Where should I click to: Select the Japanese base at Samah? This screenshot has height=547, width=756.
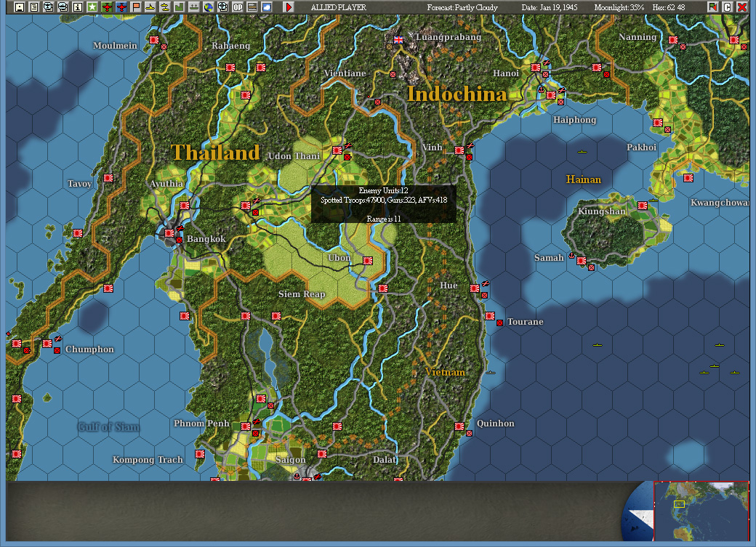[582, 261]
